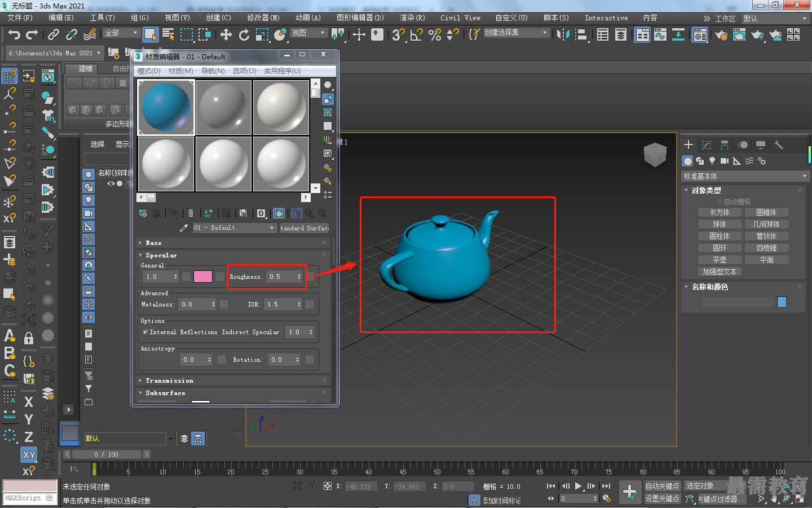
Task: Activate the Select Object tool
Action: [x=150, y=35]
